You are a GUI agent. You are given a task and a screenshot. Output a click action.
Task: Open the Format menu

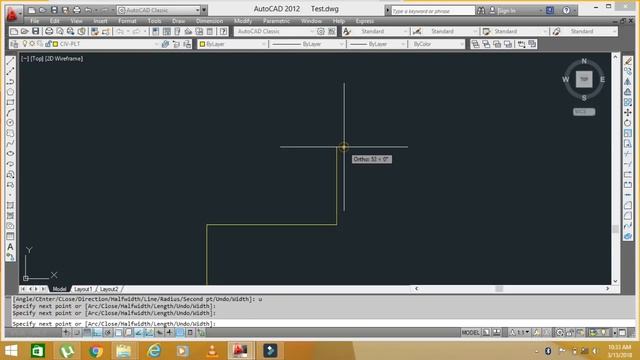127,21
